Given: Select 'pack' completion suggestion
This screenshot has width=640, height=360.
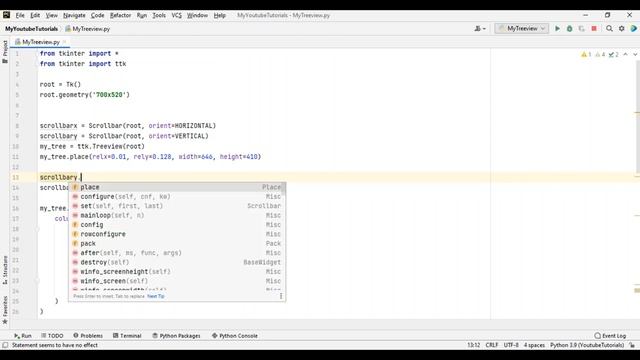Looking at the screenshot, I should click(177, 243).
